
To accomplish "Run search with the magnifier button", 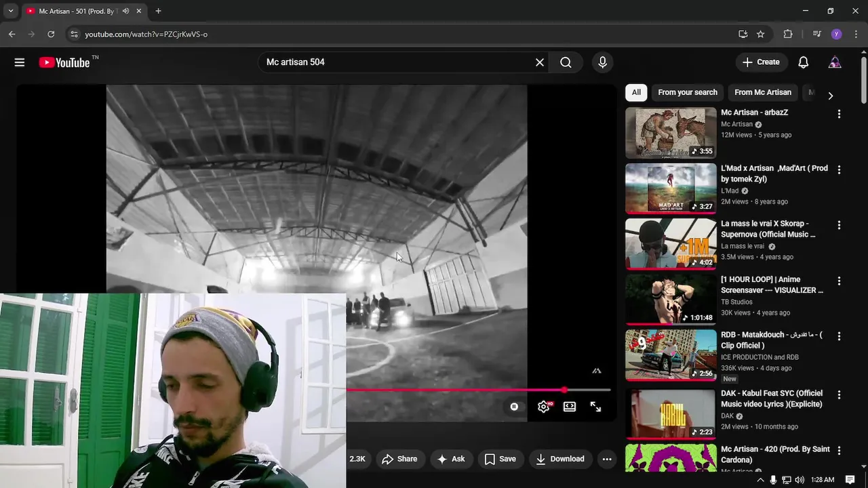I will coord(566,62).
